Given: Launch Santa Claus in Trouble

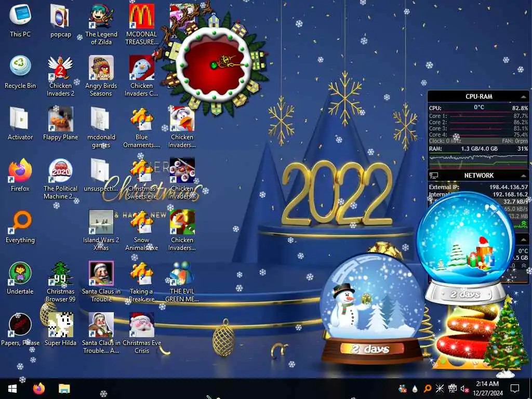Looking at the screenshot, I should click(101, 282).
